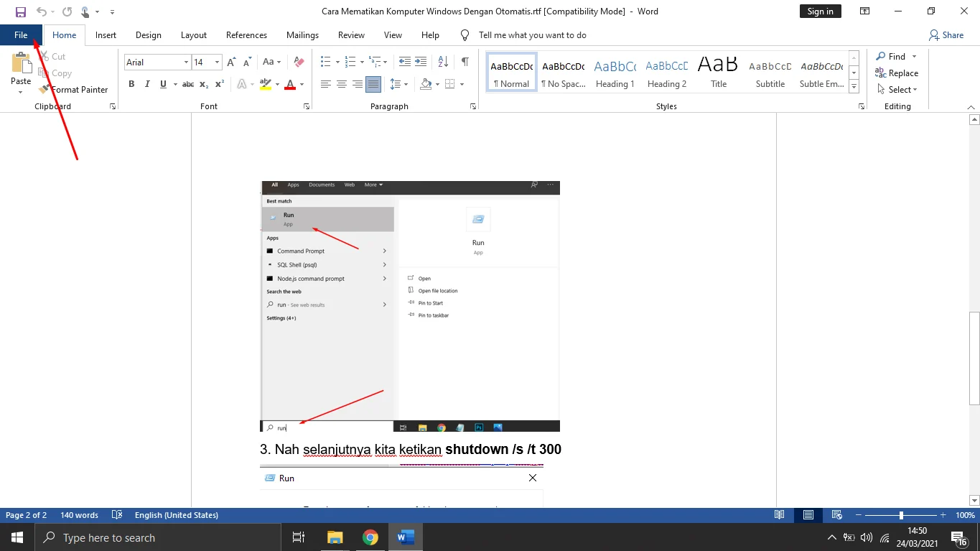The width and height of the screenshot is (980, 551).
Task: Open the Web Layout view icon
Action: pyautogui.click(x=836, y=515)
